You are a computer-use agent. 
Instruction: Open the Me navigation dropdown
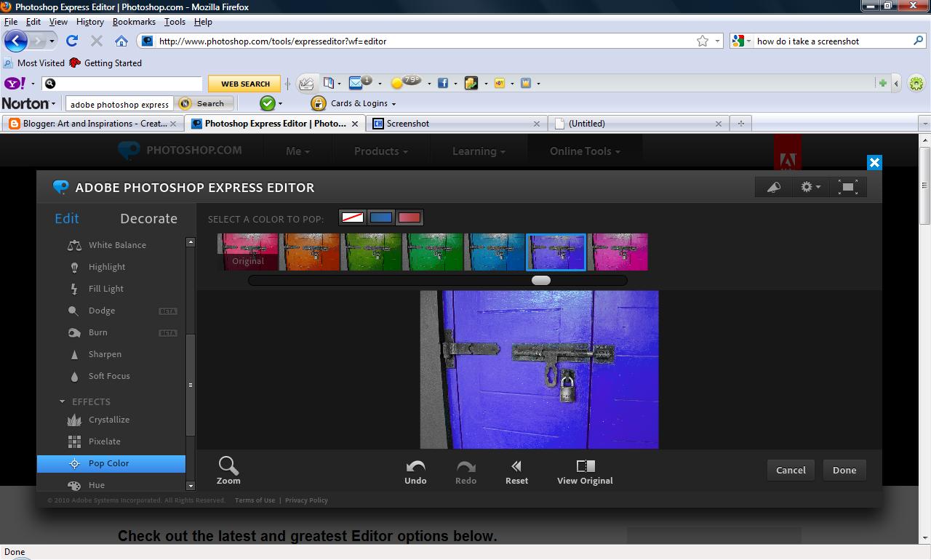click(x=297, y=151)
